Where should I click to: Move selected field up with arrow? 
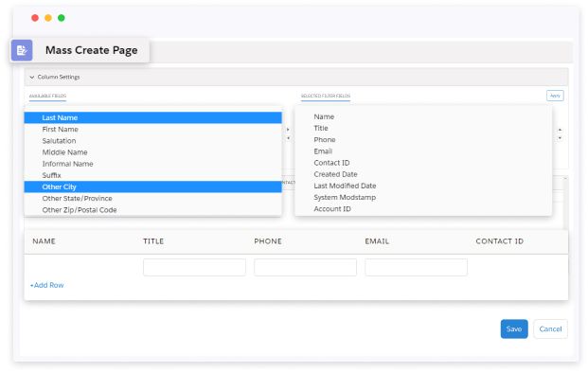(x=560, y=130)
